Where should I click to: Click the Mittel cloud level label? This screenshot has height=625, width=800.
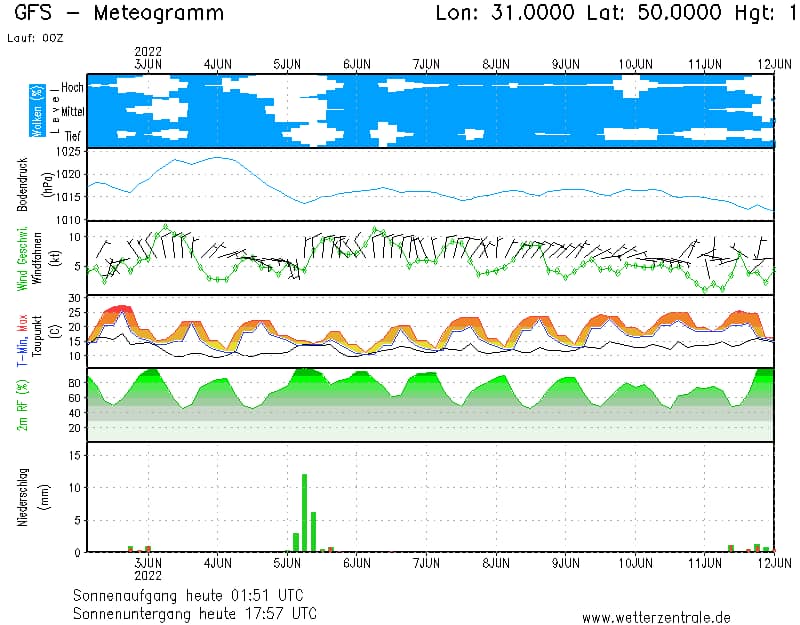click(71, 112)
